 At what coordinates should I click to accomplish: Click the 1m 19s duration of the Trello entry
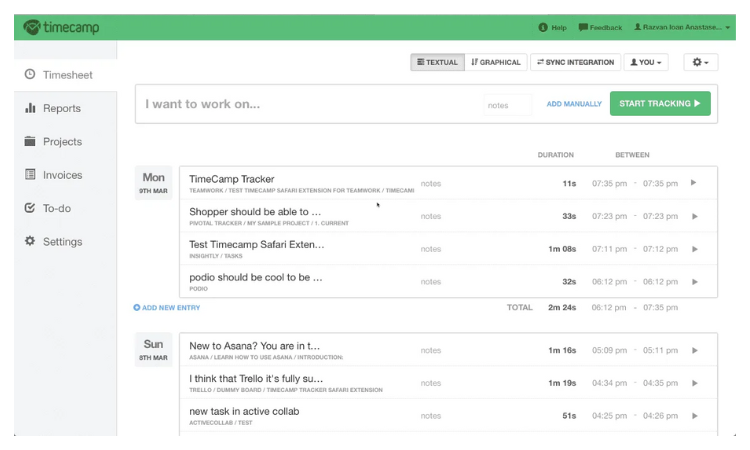tap(562, 384)
